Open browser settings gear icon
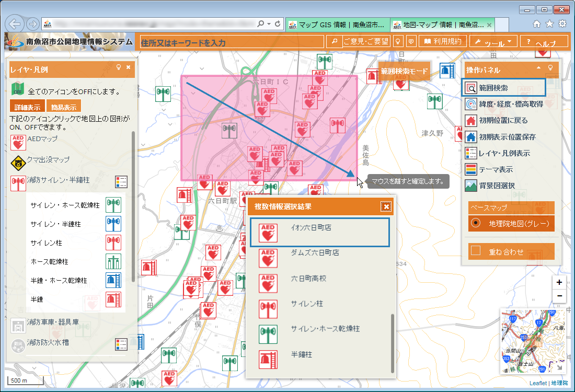Screen dimensions: 575x392 562,24
